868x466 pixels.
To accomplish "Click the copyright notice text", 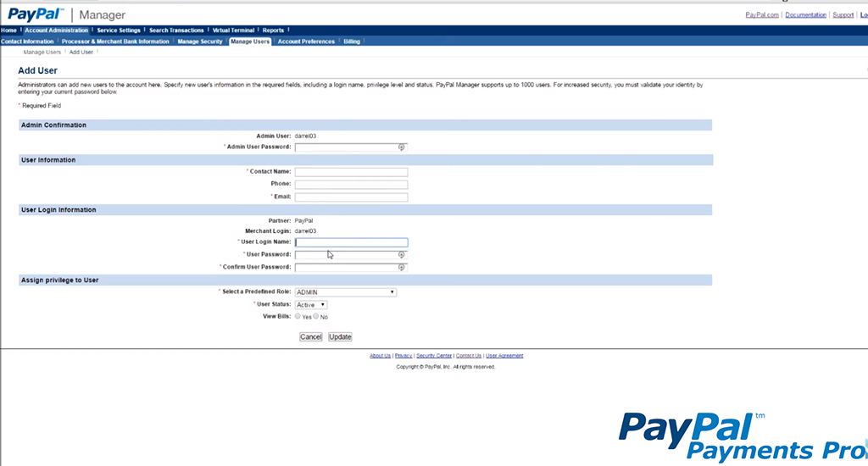I will (x=446, y=367).
